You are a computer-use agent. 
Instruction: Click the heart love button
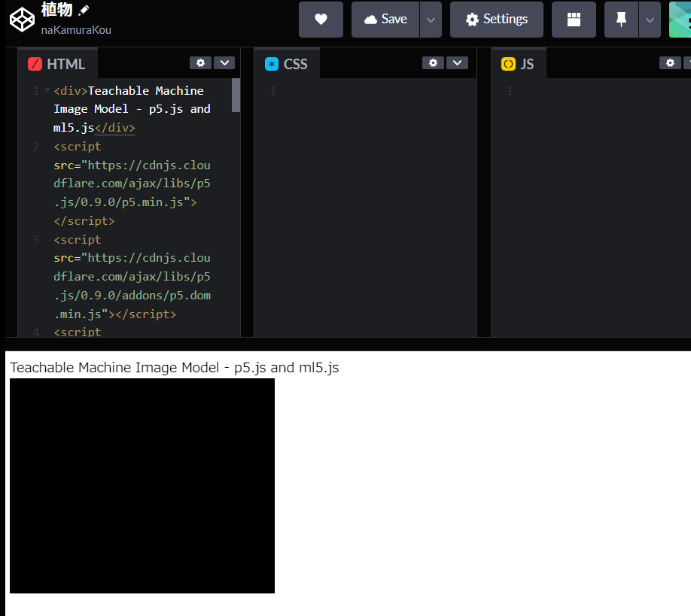[x=321, y=20]
